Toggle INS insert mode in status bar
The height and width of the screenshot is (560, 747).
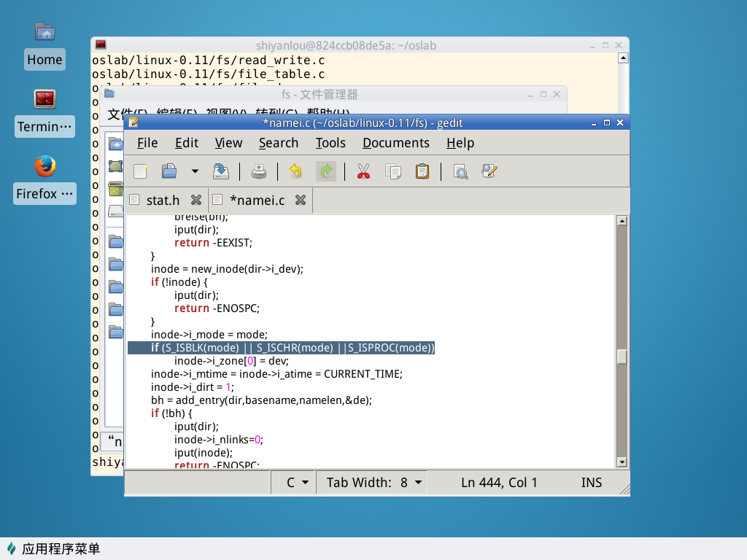[x=591, y=483]
